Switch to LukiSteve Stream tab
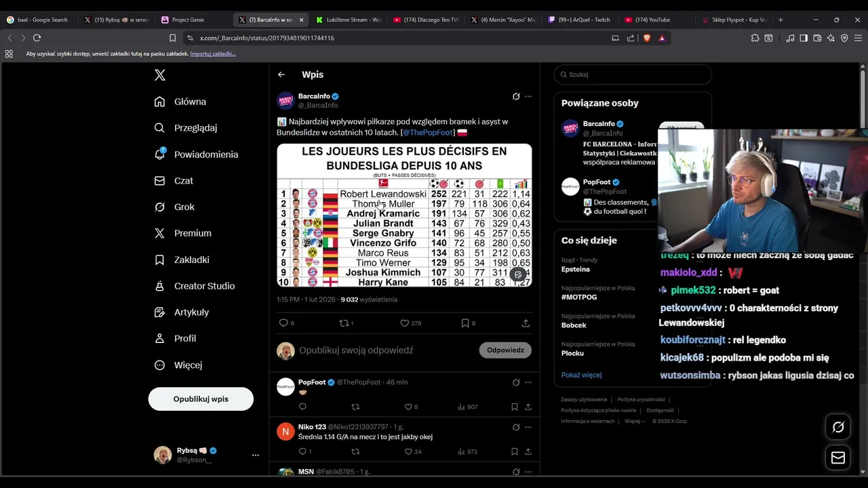Image resolution: width=868 pixels, height=488 pixels. (348, 20)
